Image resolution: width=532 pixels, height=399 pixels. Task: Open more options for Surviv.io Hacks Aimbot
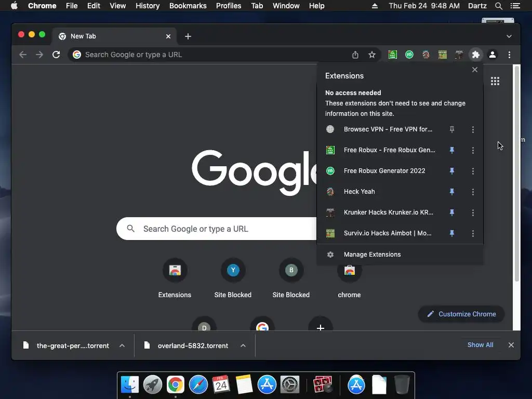(473, 233)
